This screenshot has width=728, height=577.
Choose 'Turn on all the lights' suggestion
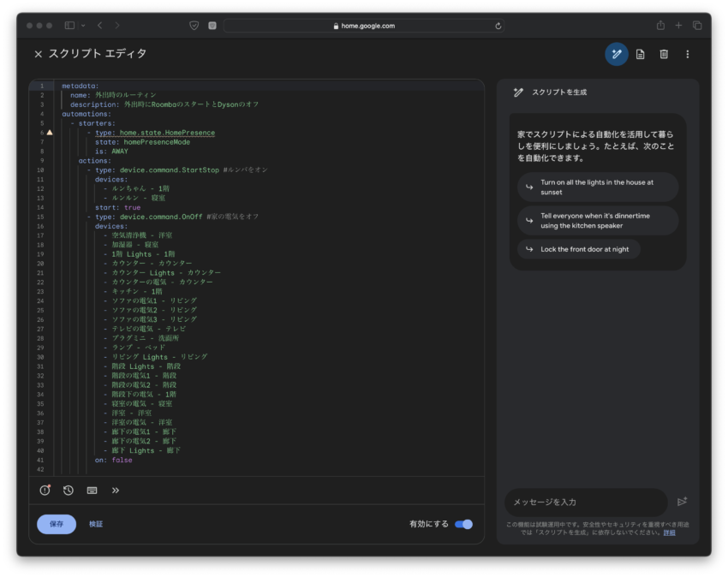coord(597,187)
